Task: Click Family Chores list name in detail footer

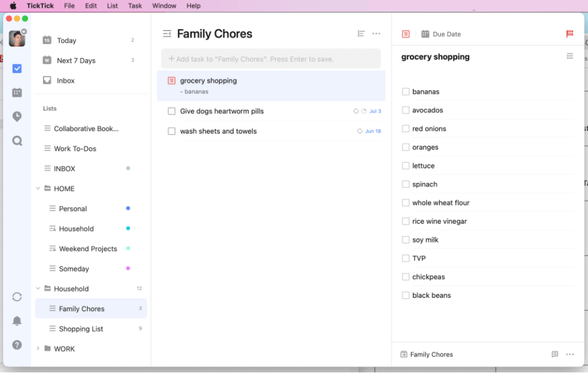Action: click(431, 354)
